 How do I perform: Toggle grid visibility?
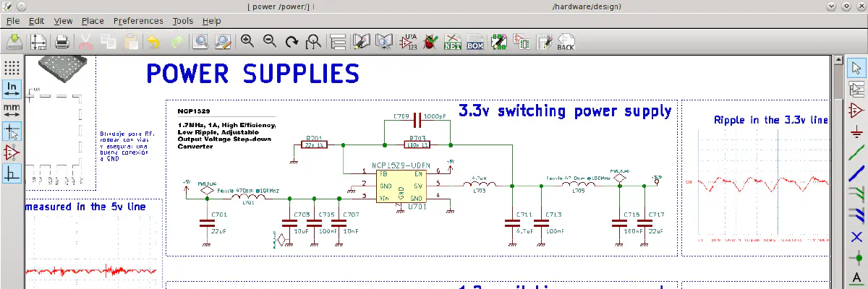12,69
